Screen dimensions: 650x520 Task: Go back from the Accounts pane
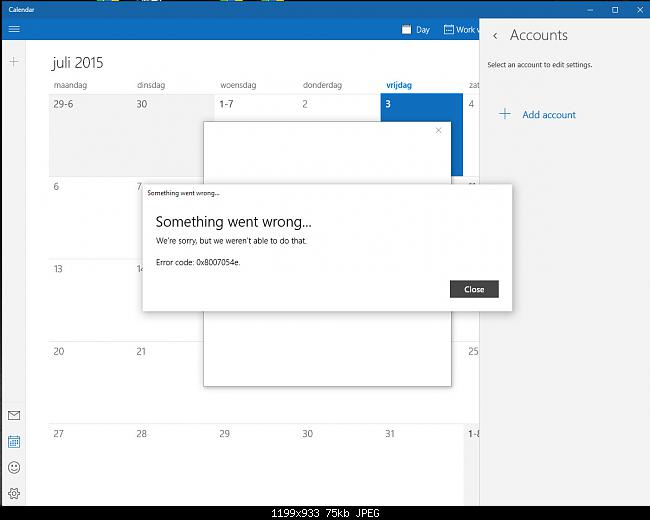(495, 36)
